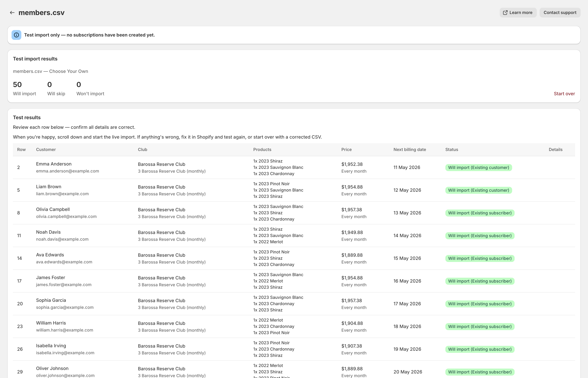Click the Price column header
588x378 pixels.
(346, 149)
